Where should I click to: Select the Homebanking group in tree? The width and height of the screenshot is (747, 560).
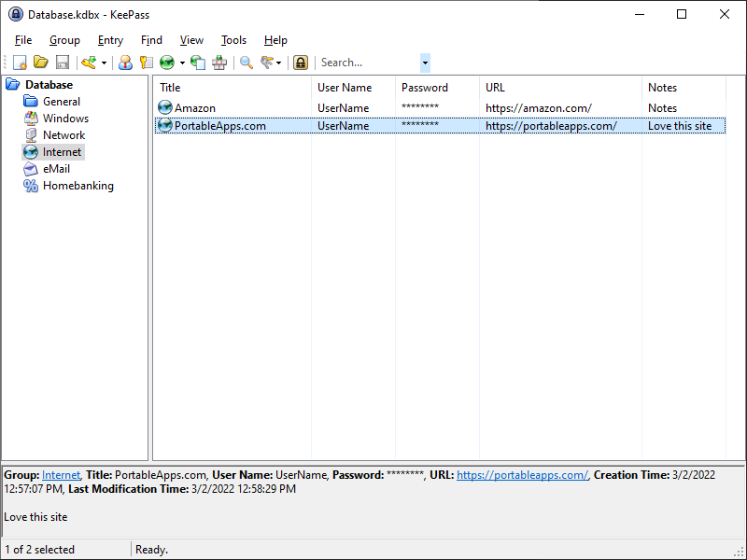(78, 186)
